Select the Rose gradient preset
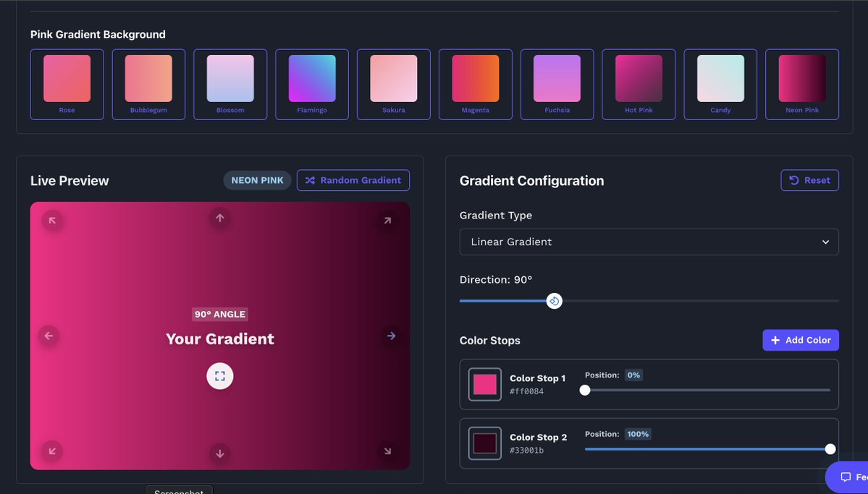Screen dimensions: 868x494 click(67, 85)
